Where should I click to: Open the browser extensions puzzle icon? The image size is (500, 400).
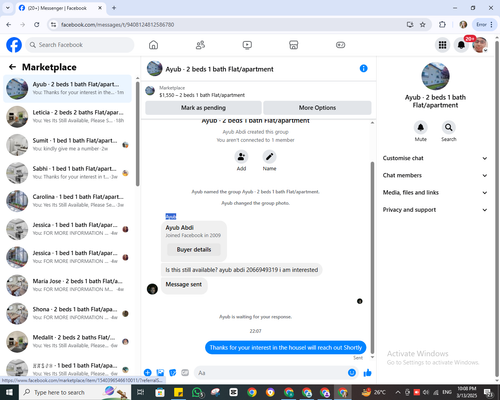coord(442,25)
